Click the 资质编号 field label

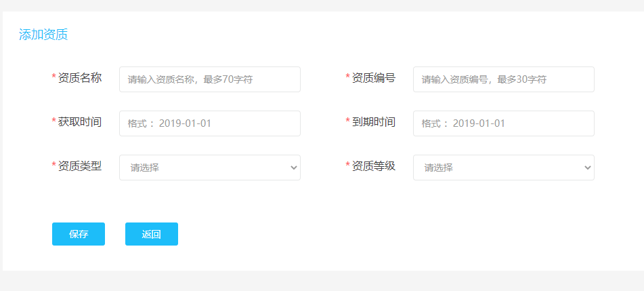point(374,78)
